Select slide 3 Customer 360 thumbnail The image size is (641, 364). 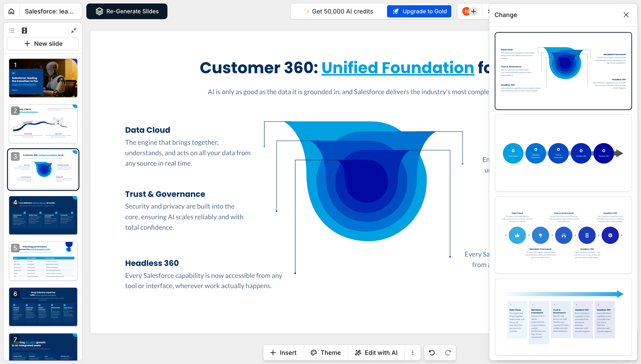pyautogui.click(x=43, y=170)
